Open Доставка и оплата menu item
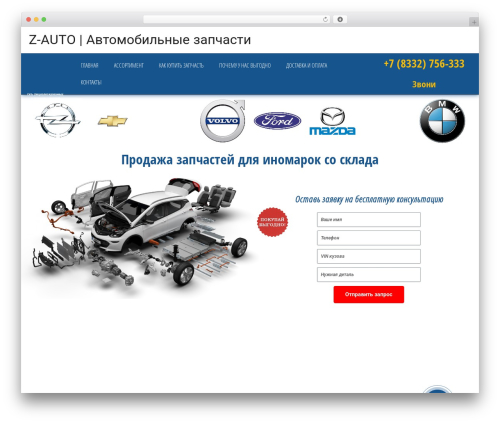This screenshot has height=423, width=500. coord(306,65)
